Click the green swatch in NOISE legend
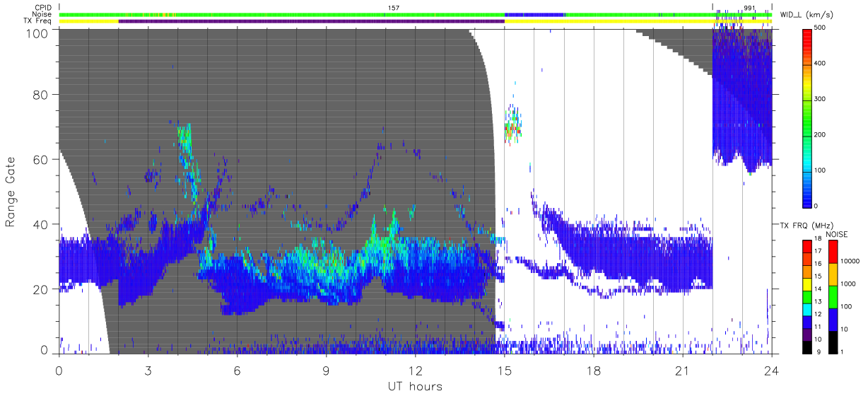Viewport: 868px width, 401px height. point(833,297)
